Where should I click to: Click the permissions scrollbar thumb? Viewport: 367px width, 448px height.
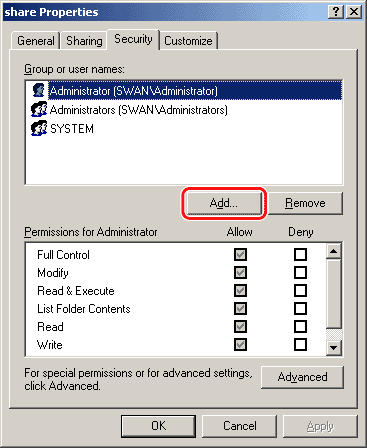click(334, 294)
